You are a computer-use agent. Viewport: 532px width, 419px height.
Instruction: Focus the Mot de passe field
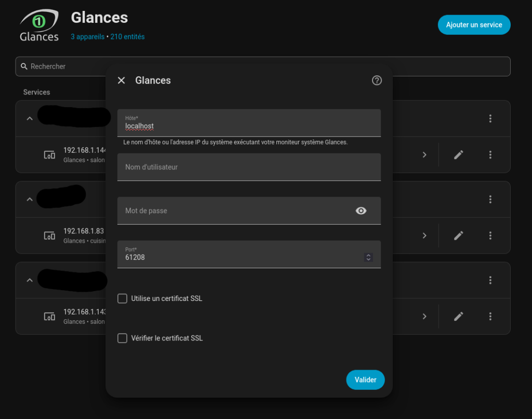point(249,211)
